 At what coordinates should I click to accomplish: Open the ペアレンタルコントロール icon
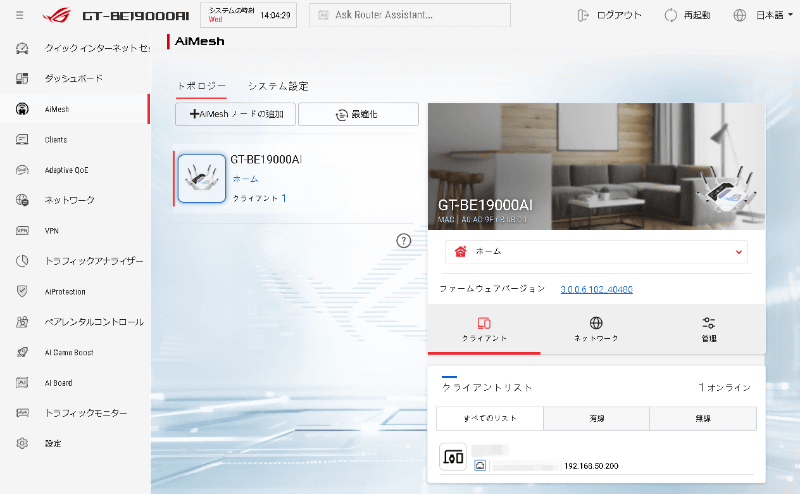coord(22,322)
